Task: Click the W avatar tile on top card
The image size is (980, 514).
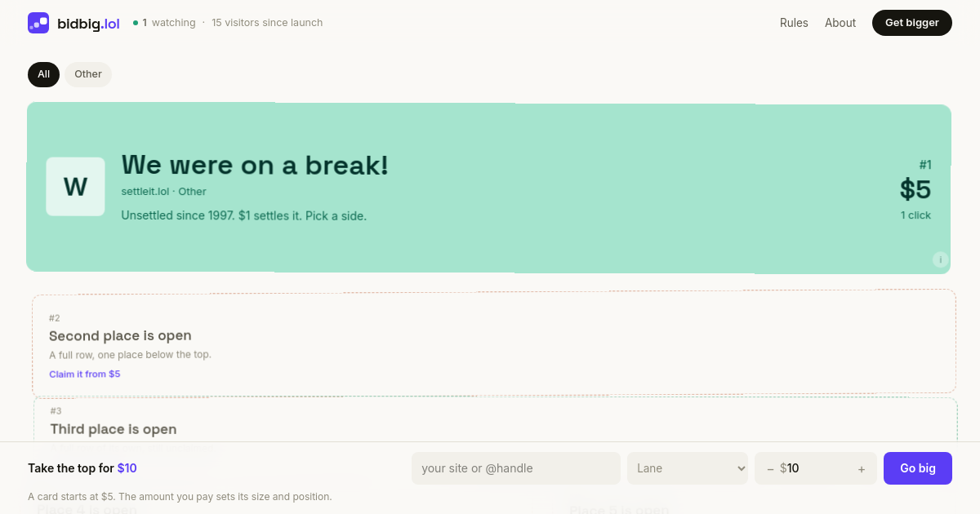Action: [x=75, y=187]
